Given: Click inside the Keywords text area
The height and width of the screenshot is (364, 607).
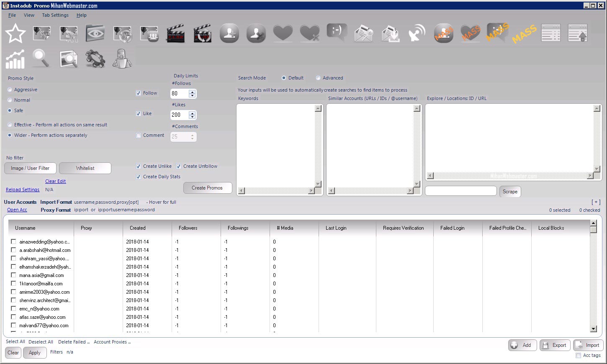Looking at the screenshot, I should [x=275, y=146].
